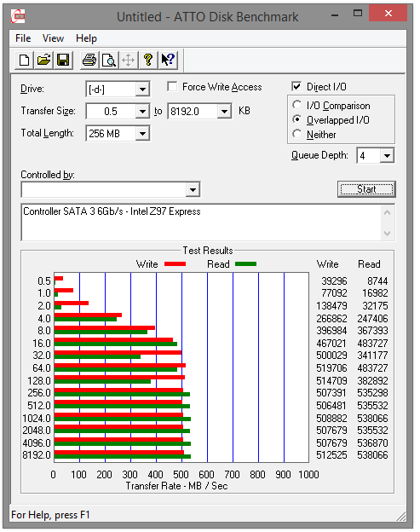Click read value 382892 in 128.0 row
The width and height of the screenshot is (420, 532).
point(372,381)
